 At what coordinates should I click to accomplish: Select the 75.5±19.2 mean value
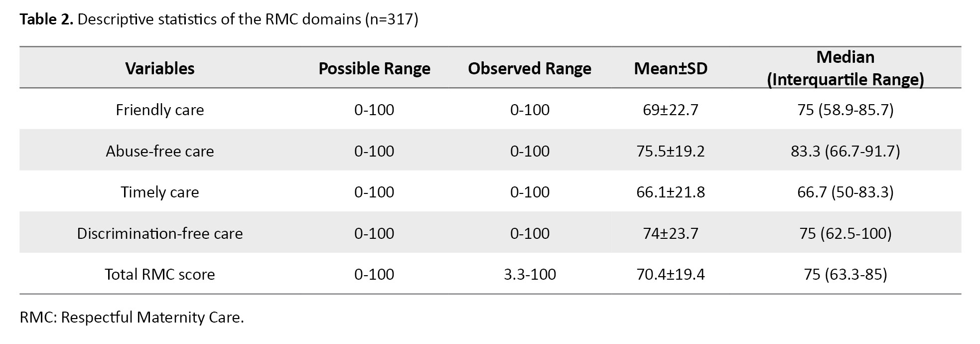click(670, 151)
